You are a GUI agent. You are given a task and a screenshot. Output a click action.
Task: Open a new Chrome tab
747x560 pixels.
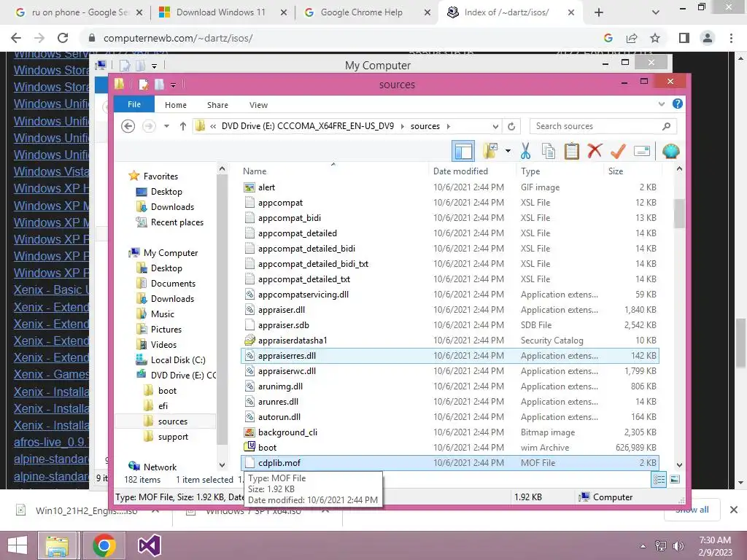(599, 12)
